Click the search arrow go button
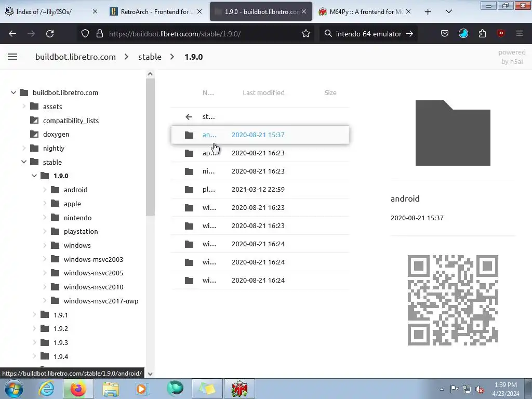This screenshot has height=399, width=532. coord(409,34)
